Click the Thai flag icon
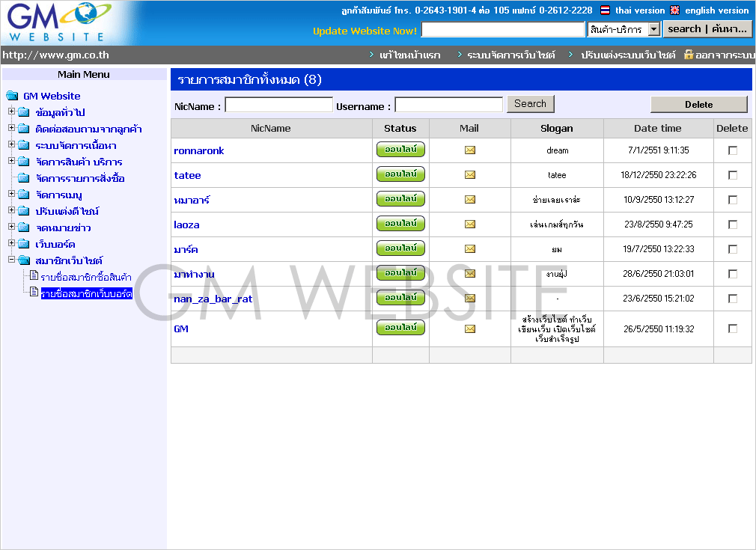 605,10
